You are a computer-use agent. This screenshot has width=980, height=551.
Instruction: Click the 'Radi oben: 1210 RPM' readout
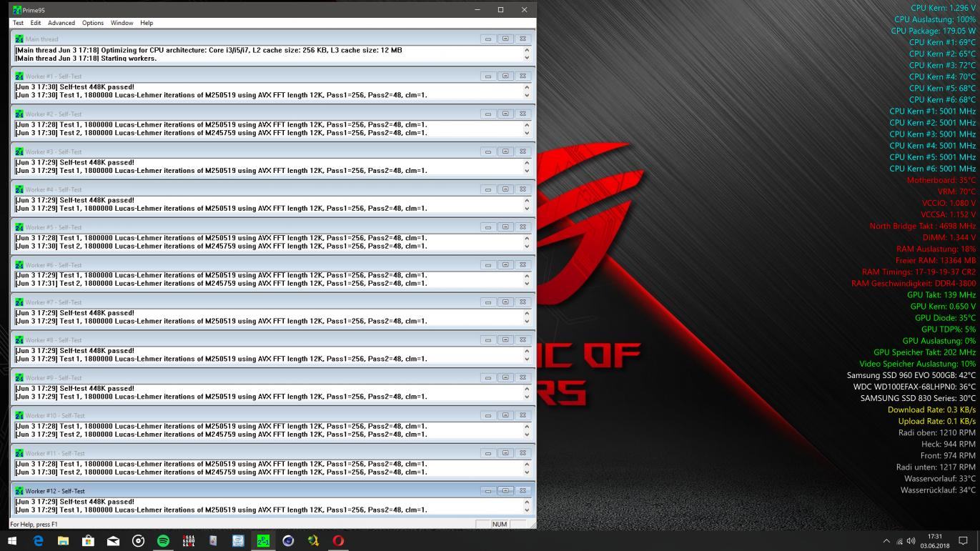[x=937, y=432]
